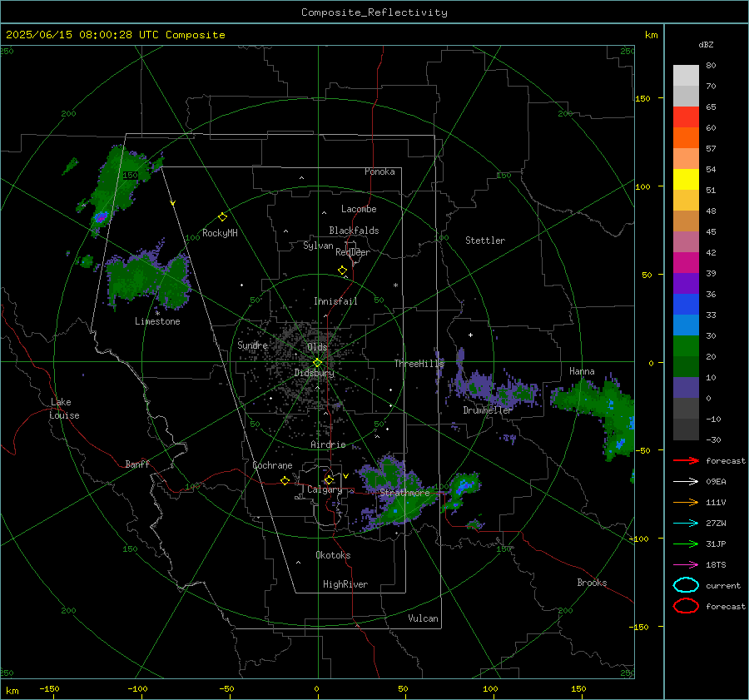Click the Olds label

pos(317,347)
